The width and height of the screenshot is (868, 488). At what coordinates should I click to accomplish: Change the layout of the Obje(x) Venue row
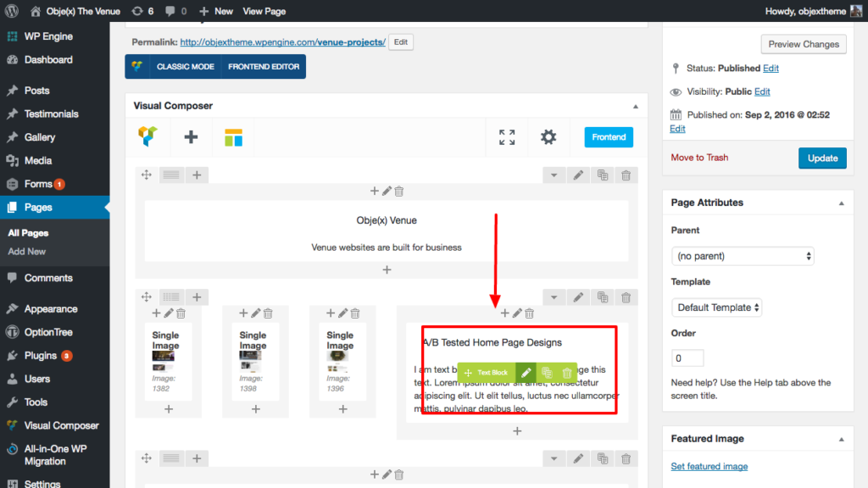[171, 175]
